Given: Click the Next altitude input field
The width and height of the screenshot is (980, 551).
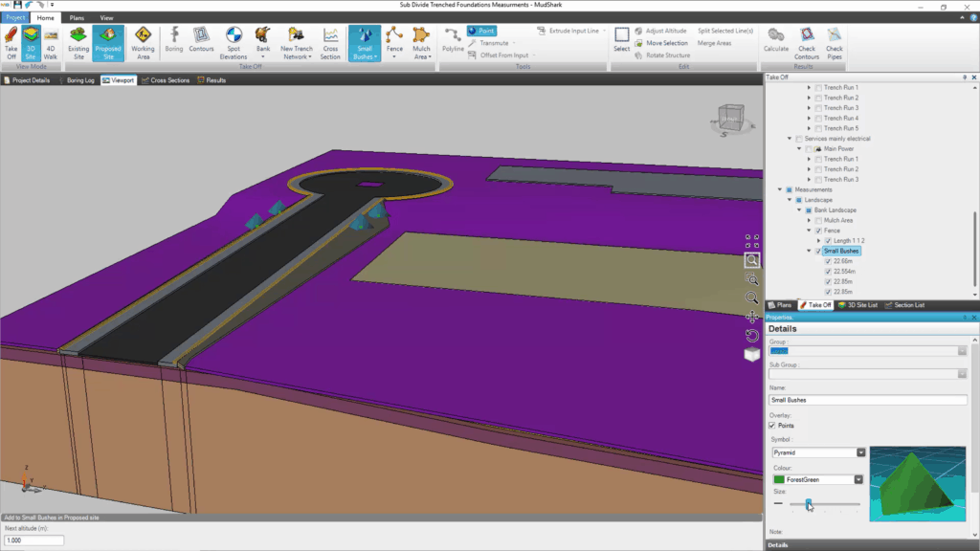Looking at the screenshot, I should [34, 540].
